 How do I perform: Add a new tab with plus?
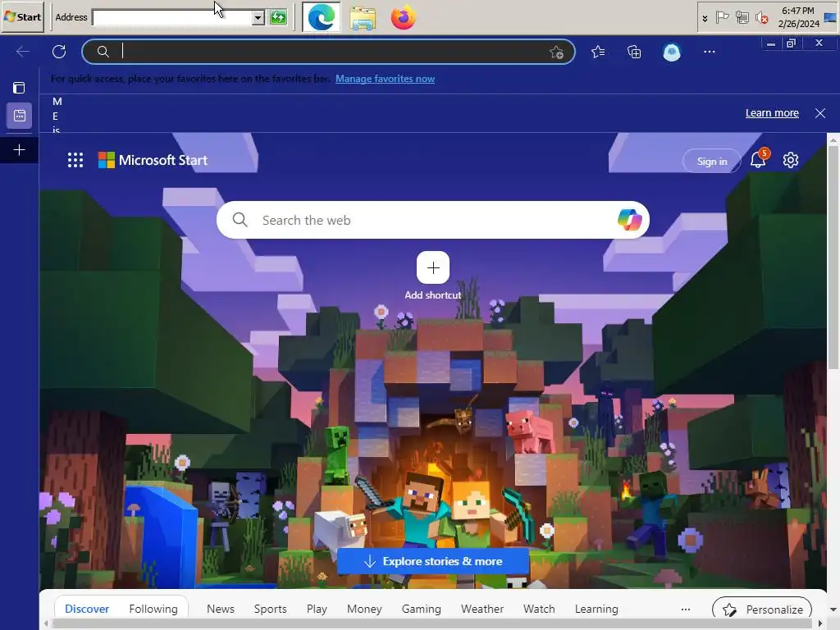point(20,150)
